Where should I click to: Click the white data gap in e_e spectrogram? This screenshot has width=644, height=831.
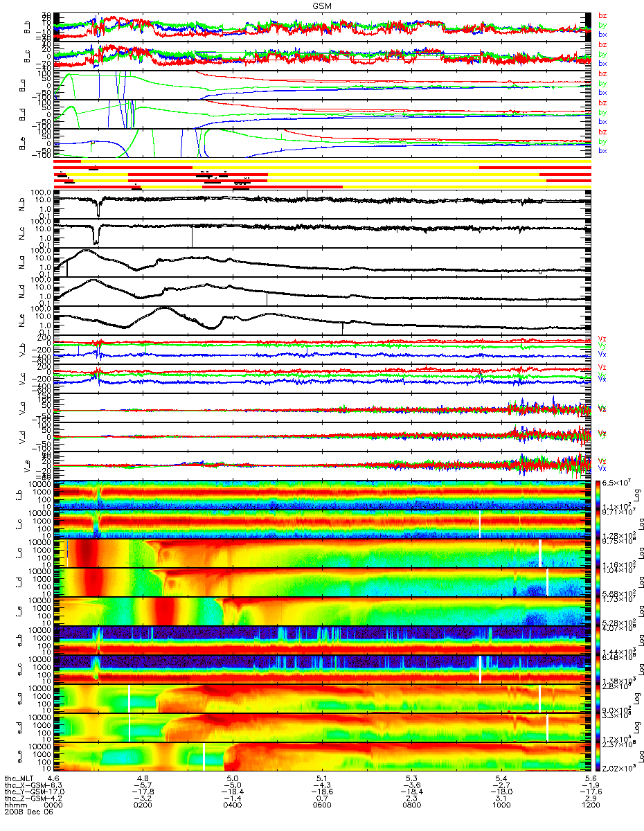pos(204,757)
